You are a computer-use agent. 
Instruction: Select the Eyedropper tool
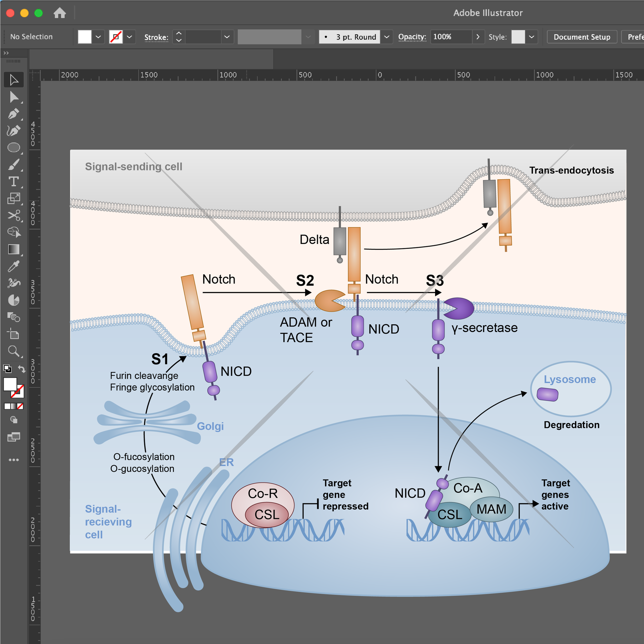pos(14,266)
